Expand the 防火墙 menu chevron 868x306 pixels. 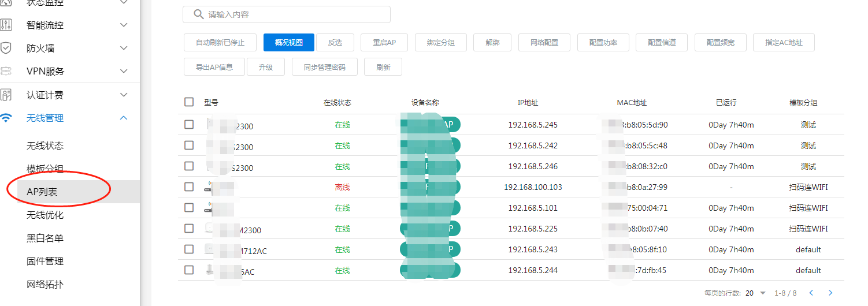click(123, 48)
